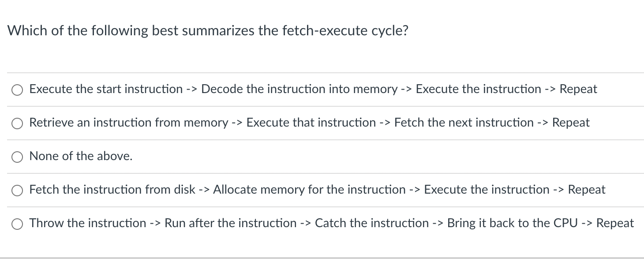Image resolution: width=644 pixels, height=262 pixels.
Task: Click answer text starting 'Throw the instruction'
Action: tap(332, 223)
